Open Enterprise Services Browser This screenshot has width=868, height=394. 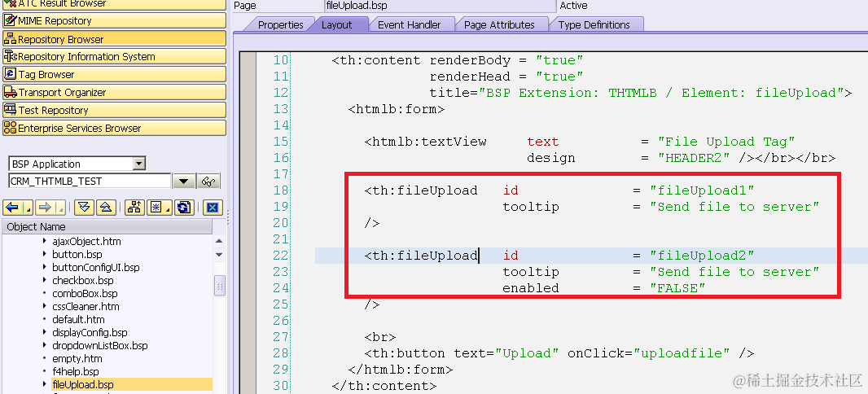114,128
